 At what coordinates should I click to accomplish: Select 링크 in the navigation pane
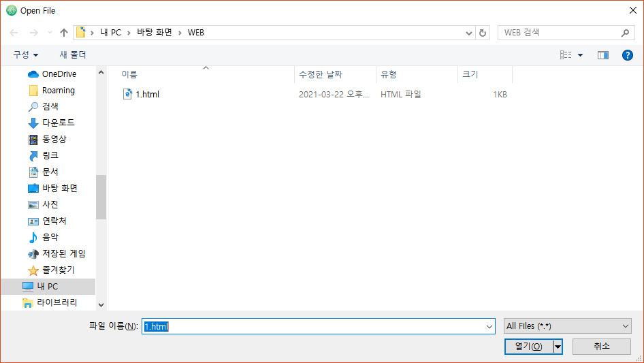coord(43,155)
